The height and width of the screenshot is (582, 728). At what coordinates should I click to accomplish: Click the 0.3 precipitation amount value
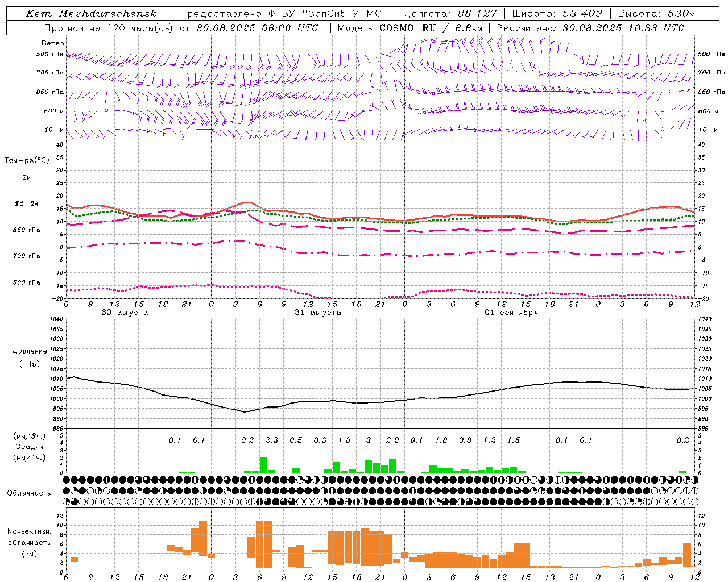[320, 440]
